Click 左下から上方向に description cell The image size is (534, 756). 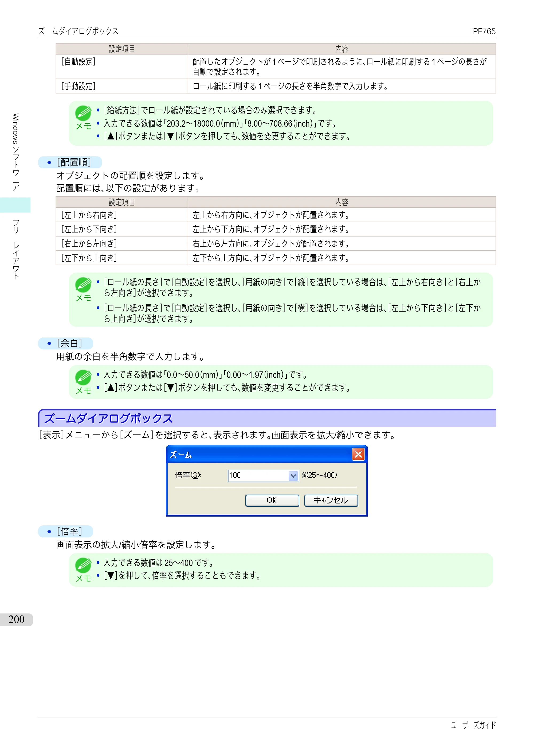coord(341,258)
